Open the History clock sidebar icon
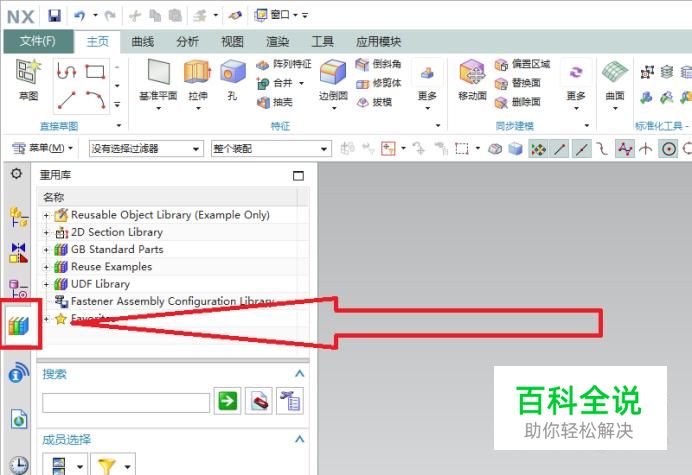This screenshot has width=692, height=475. click(x=19, y=464)
